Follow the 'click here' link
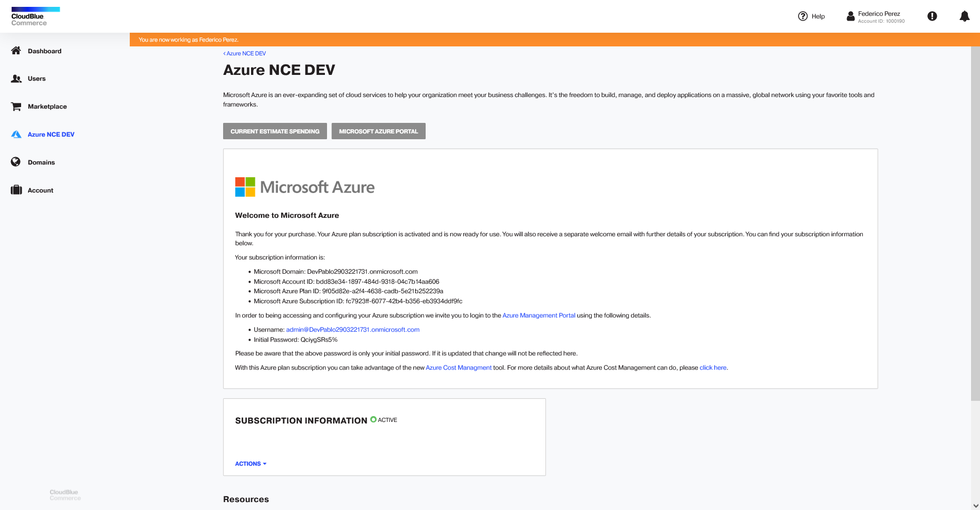980x510 pixels. pyautogui.click(x=713, y=368)
